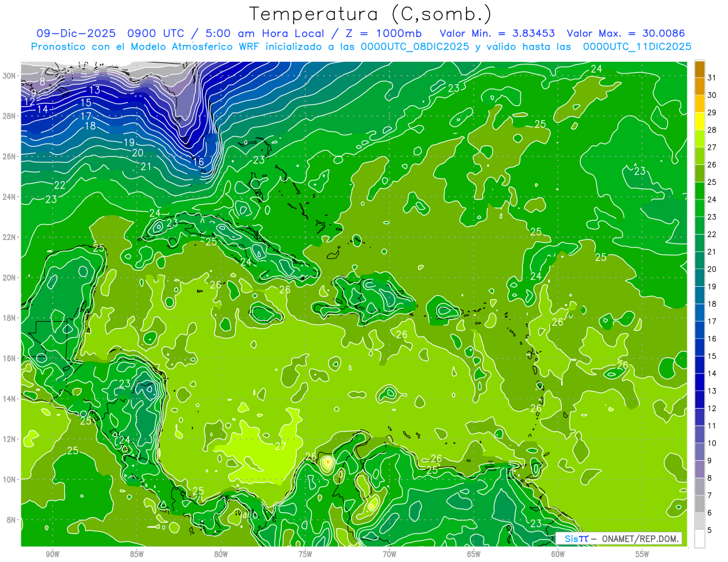
Task: Click the latitude axis label "8N"
Action: [12, 520]
